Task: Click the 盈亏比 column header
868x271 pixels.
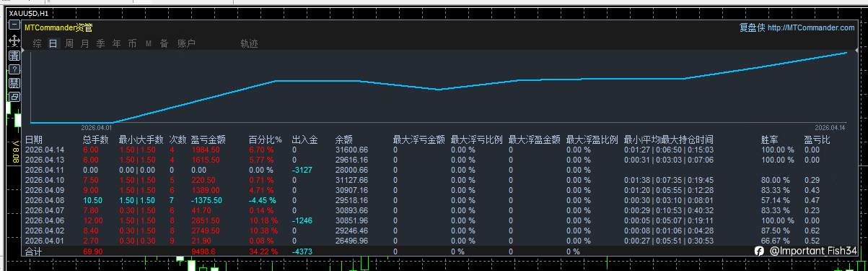Action: click(817, 139)
